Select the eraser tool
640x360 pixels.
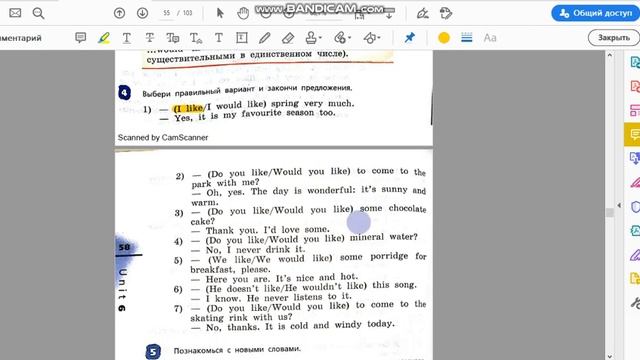pos(288,38)
